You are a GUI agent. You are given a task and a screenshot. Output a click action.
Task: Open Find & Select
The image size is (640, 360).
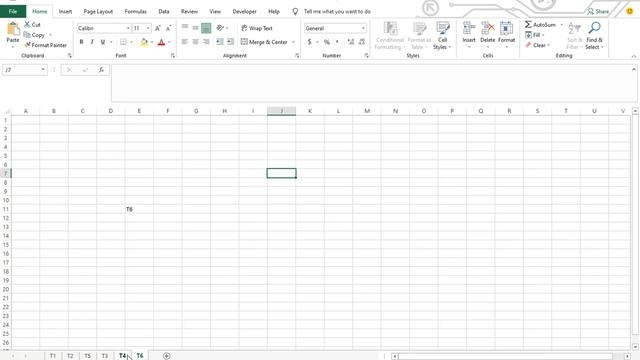(594, 36)
